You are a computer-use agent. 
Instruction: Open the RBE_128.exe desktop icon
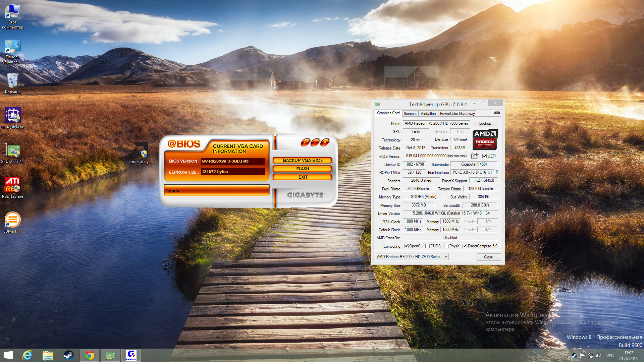point(13,185)
